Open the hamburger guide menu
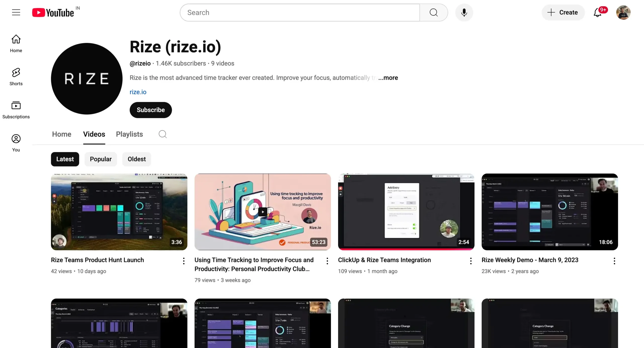 click(16, 12)
